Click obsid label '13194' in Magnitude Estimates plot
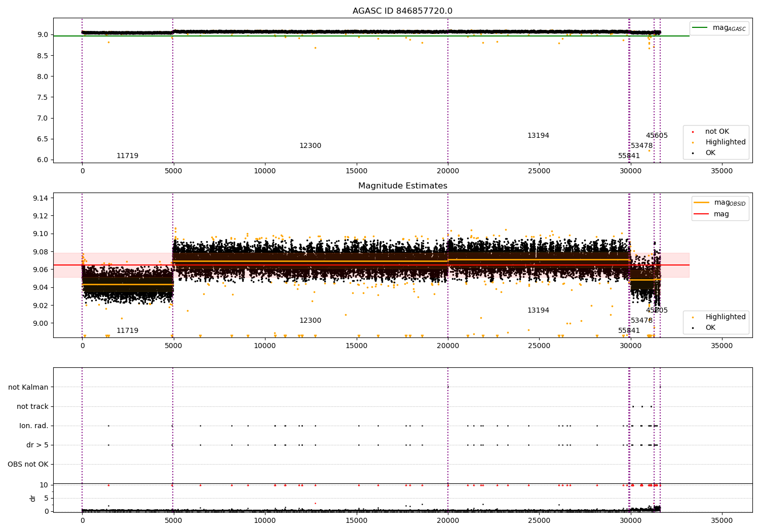This screenshot has width=760, height=532. pyautogui.click(x=538, y=311)
